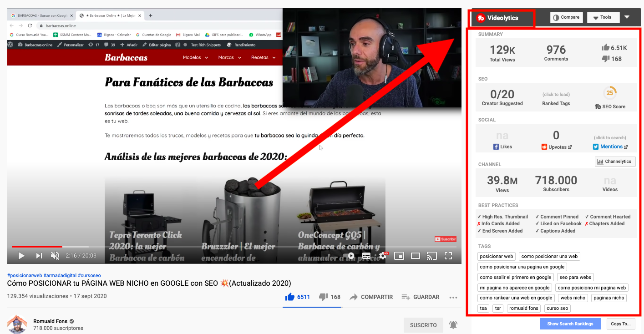Screen dimensions: 644x334
Task: Select the "seo para webs" tag
Action: [x=575, y=278]
